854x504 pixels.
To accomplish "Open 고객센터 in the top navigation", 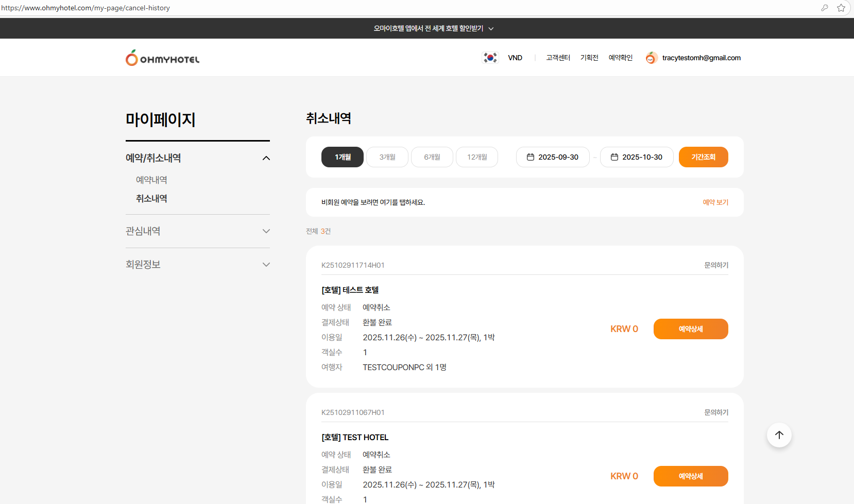I will coord(558,58).
